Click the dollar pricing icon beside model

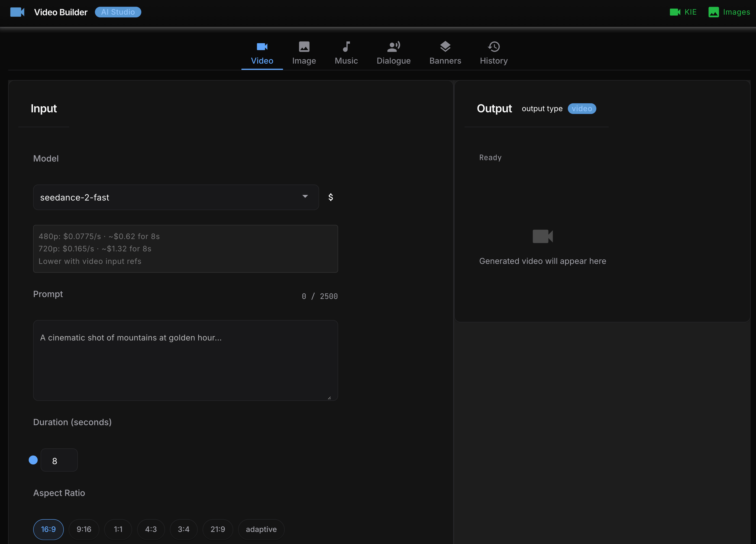click(x=330, y=197)
